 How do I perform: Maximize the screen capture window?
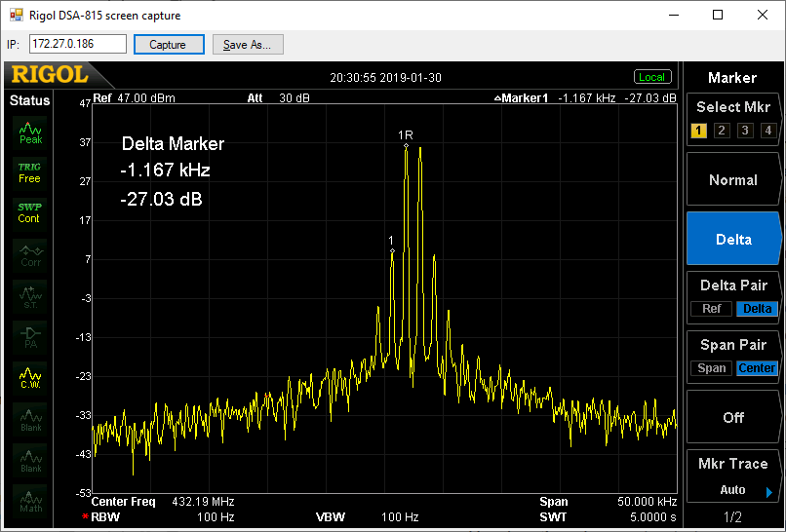718,15
